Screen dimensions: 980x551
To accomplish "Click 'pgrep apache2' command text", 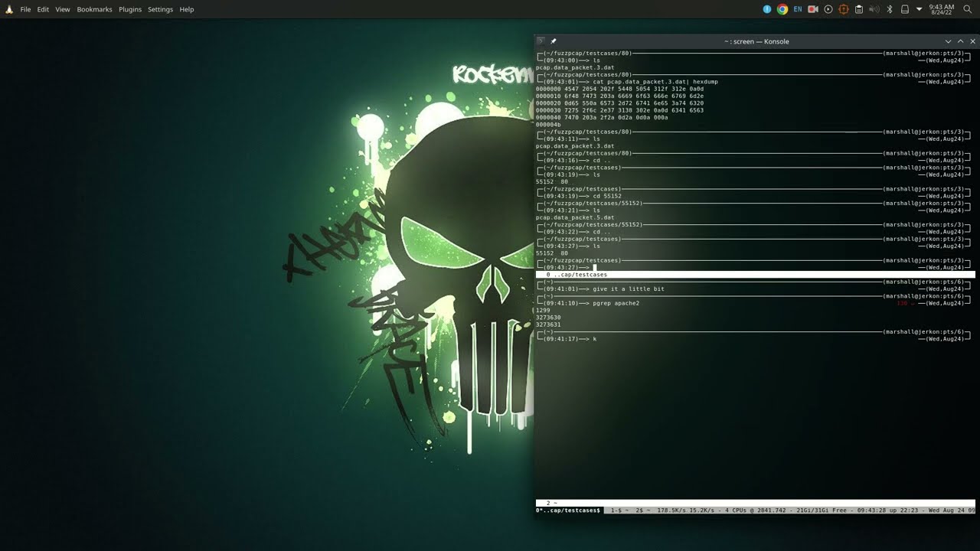I will (616, 303).
